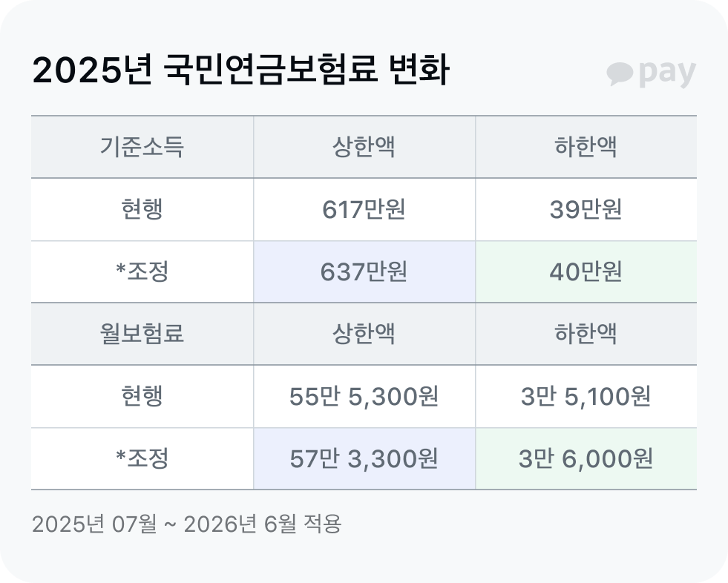728x583 pixels.
Task: Click the green highlighted 3만 6,000원 cell
Action: [586, 459]
